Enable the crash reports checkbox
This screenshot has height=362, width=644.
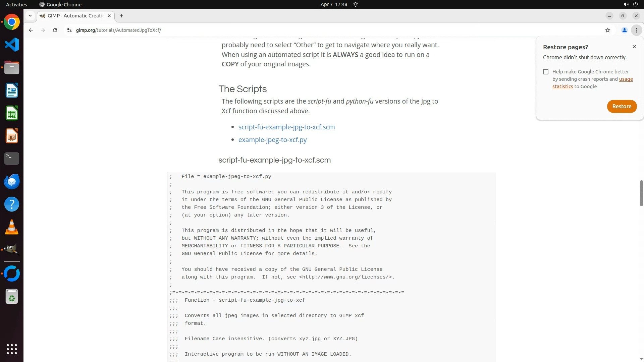546,72
